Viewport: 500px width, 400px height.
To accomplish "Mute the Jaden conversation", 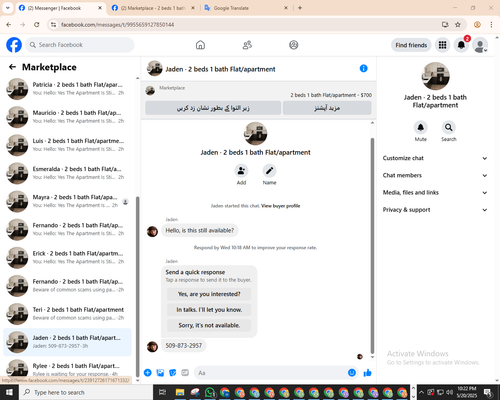I will [421, 127].
